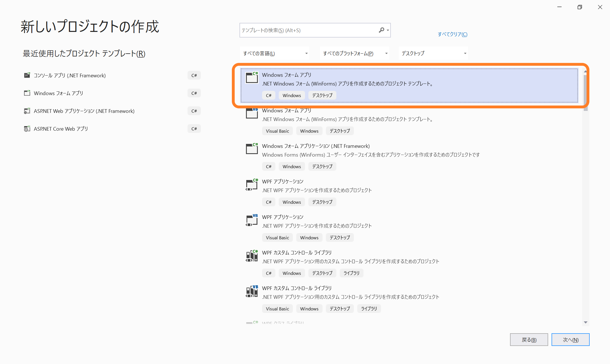610x364 pixels.
Task: Select the highlighted C# Windows フォーム アプリ template title
Action: 287,75
